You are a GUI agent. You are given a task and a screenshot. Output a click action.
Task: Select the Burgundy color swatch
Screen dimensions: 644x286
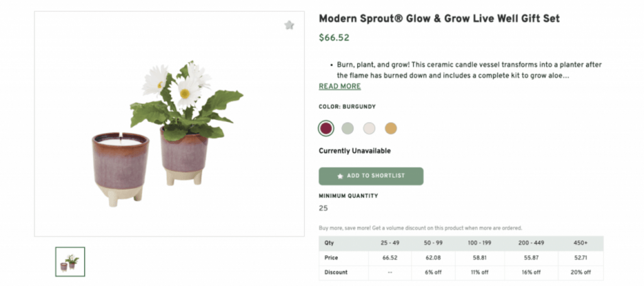pos(326,128)
